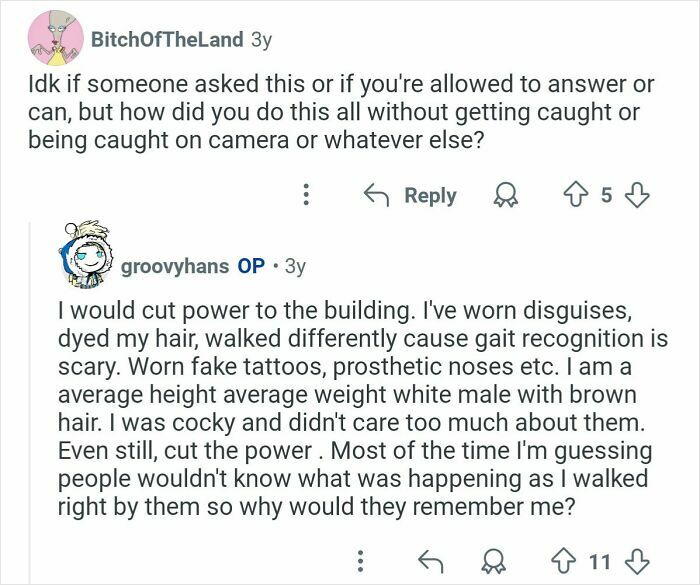Upvote BitchOfTheLand's comment
700x585 pixels.
[575, 196]
